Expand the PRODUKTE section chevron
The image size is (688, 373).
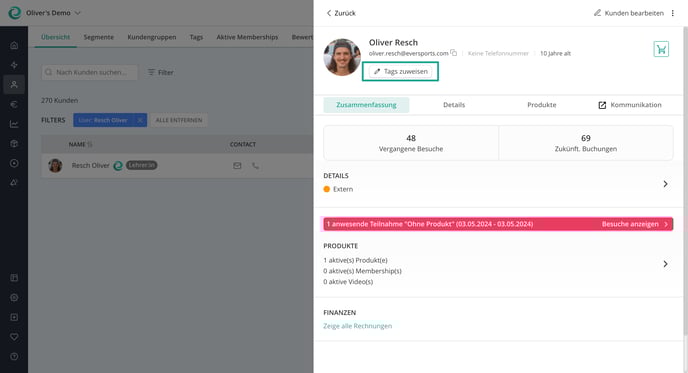(x=665, y=264)
